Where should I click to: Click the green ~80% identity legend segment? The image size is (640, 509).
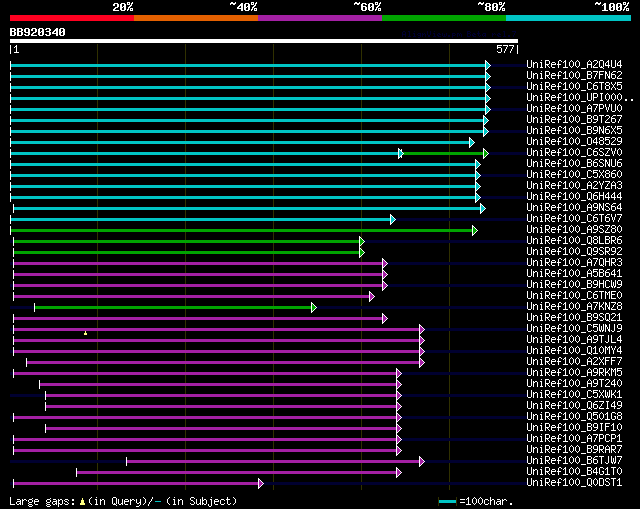click(x=444, y=18)
